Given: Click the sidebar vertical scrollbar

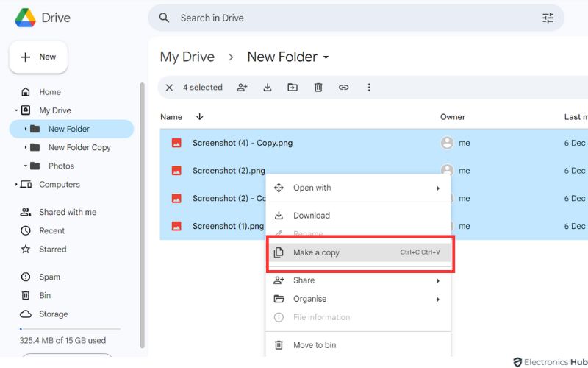Looking at the screenshot, I should [142, 216].
